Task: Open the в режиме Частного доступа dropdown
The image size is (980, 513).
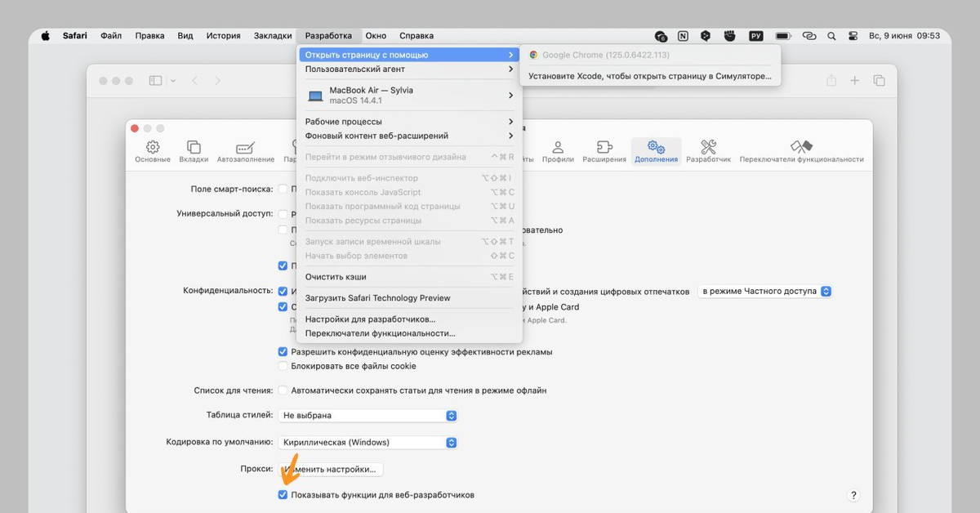Action: click(764, 291)
